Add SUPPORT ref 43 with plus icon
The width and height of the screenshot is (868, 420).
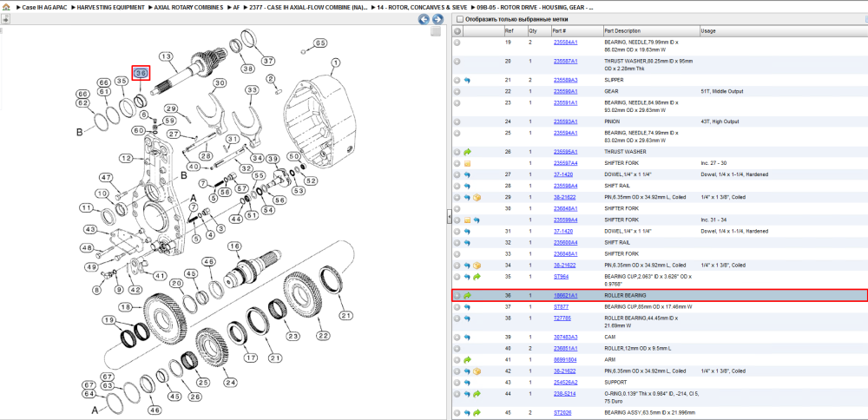pyautogui.click(x=457, y=383)
